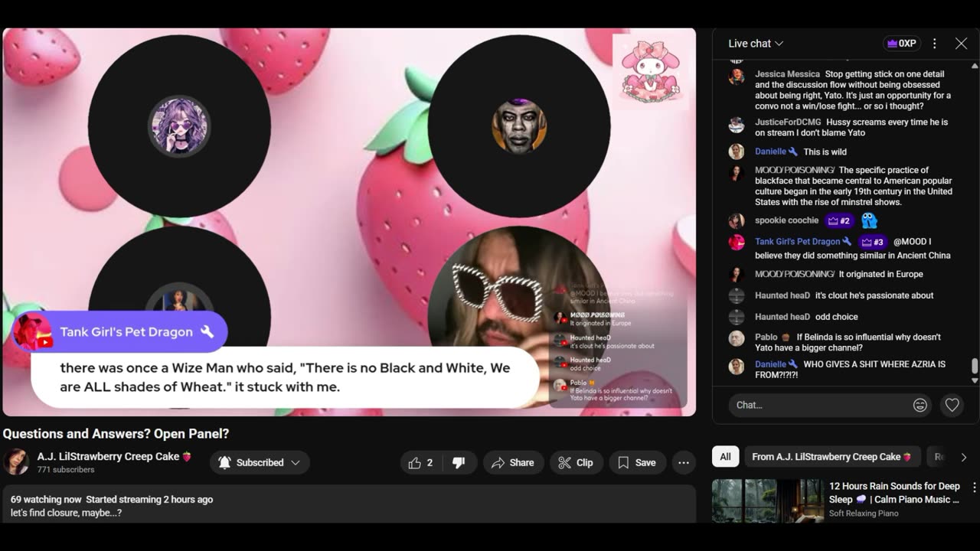
Task: Click Danielle's avatar beside 'This is wild'
Action: [x=737, y=152]
